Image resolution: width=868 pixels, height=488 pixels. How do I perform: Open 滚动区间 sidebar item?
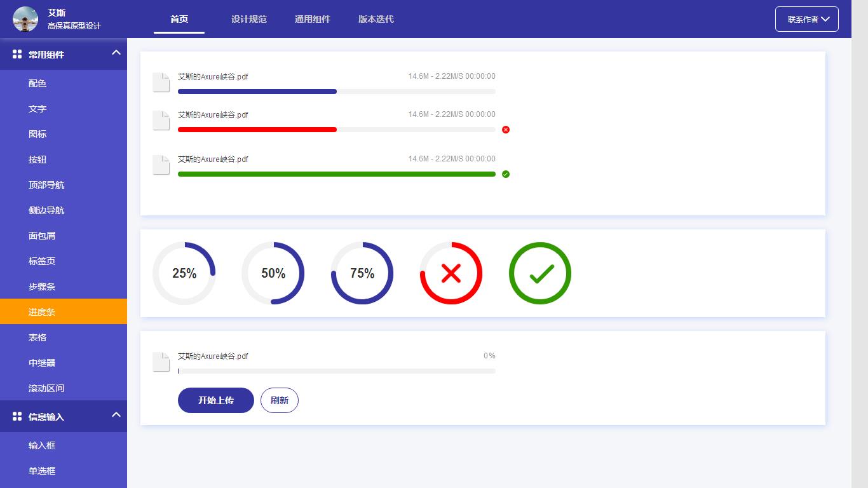click(64, 388)
